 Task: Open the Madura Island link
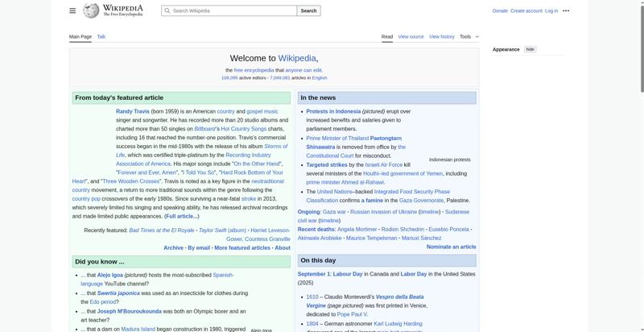click(138, 329)
